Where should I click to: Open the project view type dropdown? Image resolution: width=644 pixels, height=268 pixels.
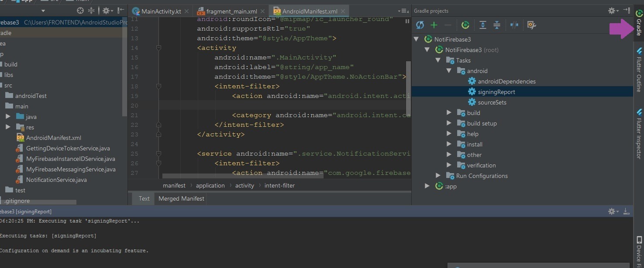[x=43, y=10]
